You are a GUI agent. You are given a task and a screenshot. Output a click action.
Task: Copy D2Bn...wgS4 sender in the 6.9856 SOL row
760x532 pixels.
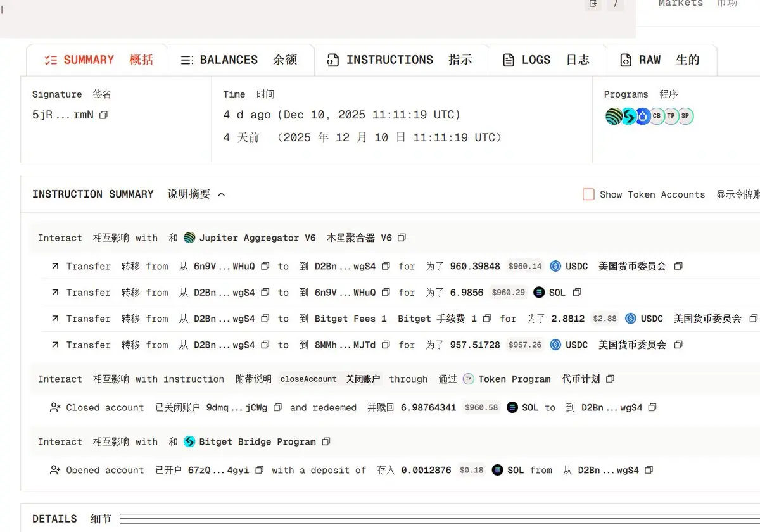(265, 293)
